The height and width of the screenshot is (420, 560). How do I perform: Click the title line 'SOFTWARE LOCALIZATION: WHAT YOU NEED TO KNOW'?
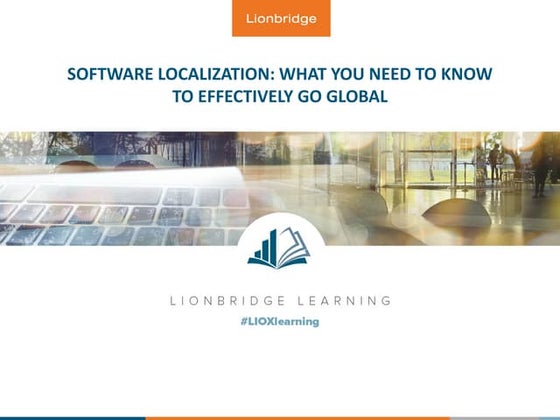tap(280, 74)
